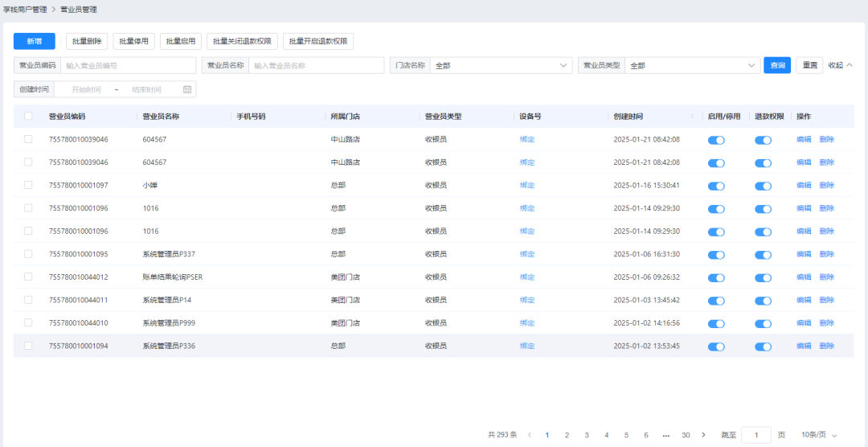Screen dimensions: 868x447
Task: Click the 结束时间 date field
Action: 147,89
